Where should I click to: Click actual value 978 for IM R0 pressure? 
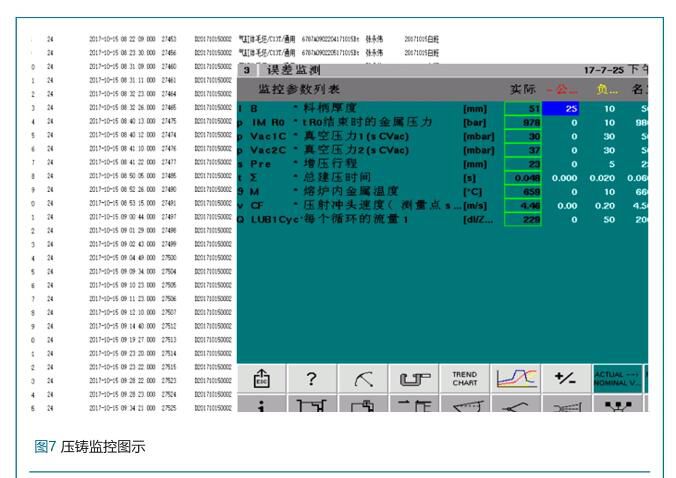tap(523, 123)
